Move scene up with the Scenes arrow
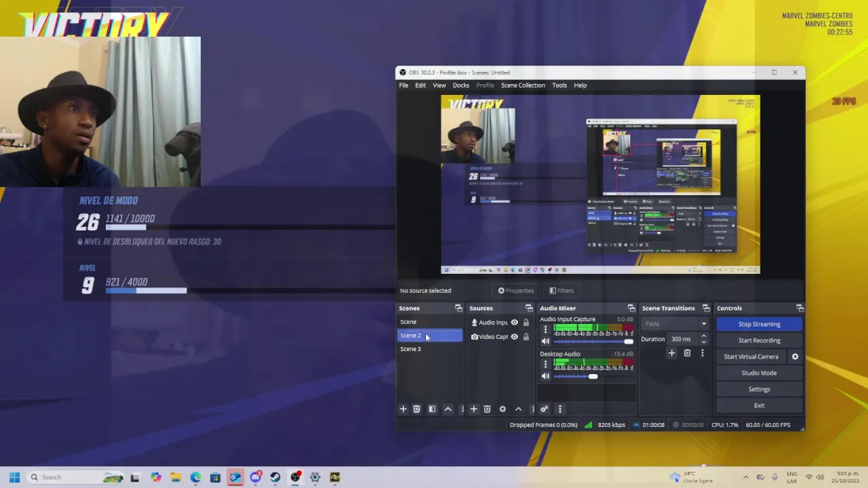The image size is (868, 488). click(448, 409)
